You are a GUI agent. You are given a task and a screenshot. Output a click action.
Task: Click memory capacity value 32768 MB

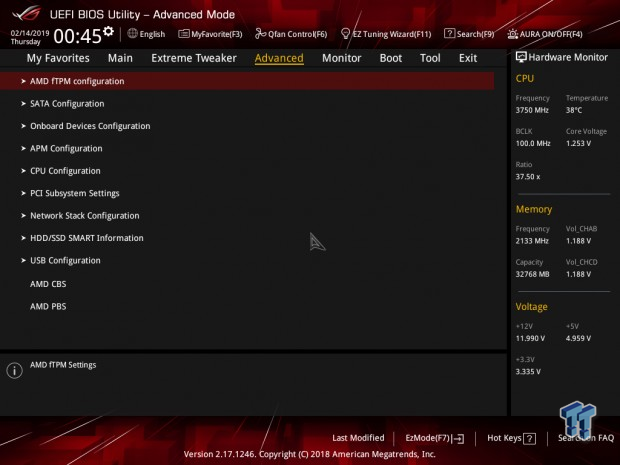click(532, 274)
